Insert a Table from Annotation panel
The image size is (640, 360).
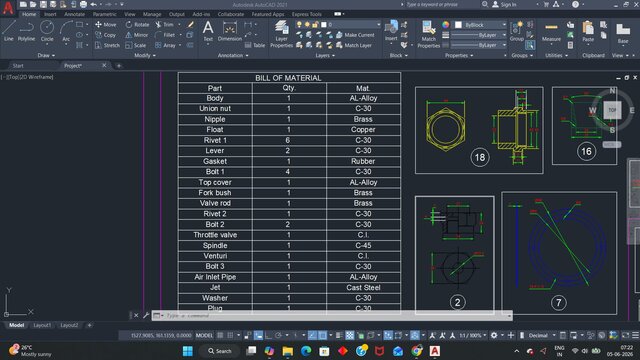tap(255, 45)
